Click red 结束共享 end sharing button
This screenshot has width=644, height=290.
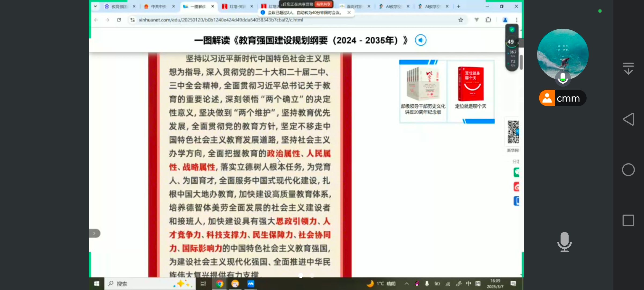point(324,4)
